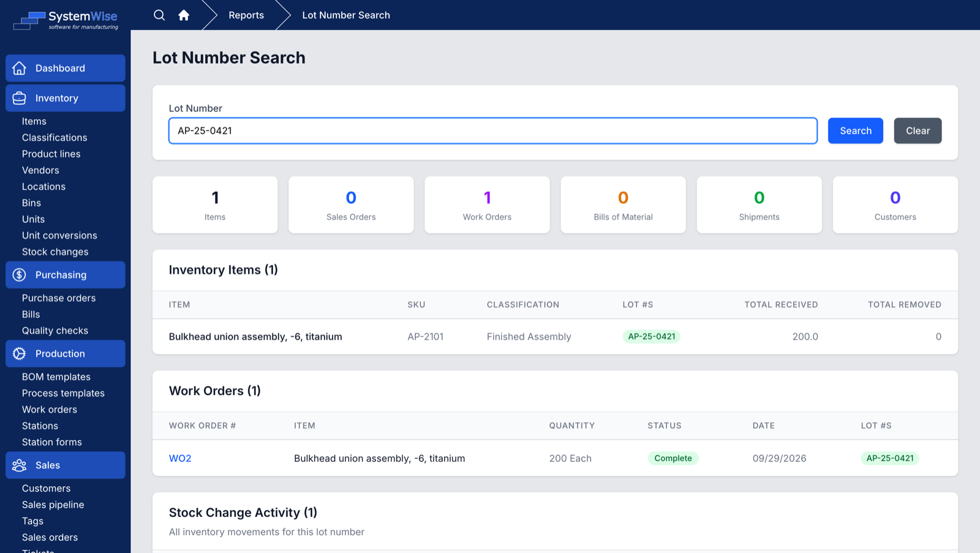Image resolution: width=980 pixels, height=553 pixels.
Task: Open Lot Number Search breadcrumb
Action: point(346,15)
